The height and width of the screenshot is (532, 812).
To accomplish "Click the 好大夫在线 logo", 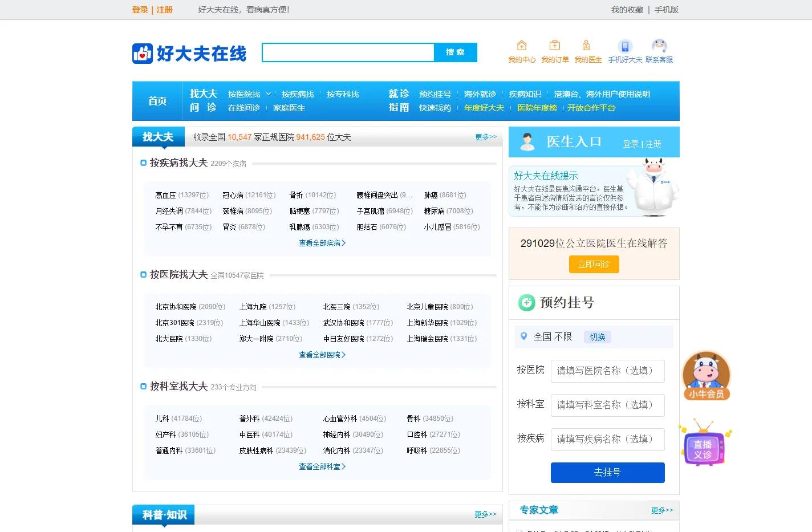I will coord(189,54).
